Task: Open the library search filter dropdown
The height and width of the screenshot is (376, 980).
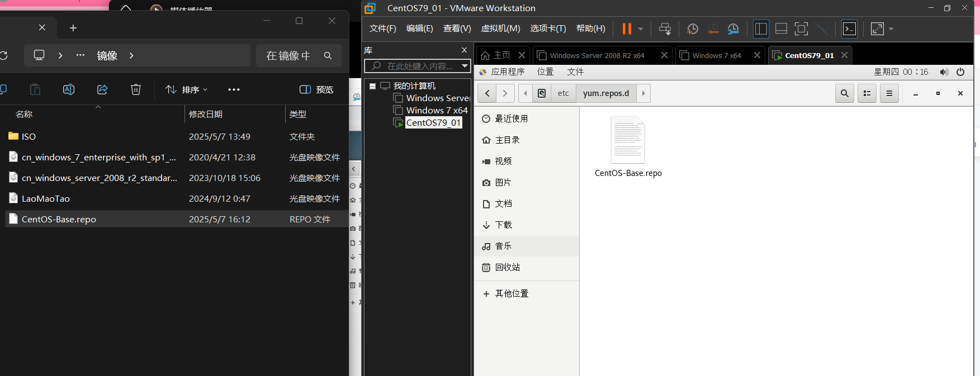Action: pyautogui.click(x=465, y=66)
